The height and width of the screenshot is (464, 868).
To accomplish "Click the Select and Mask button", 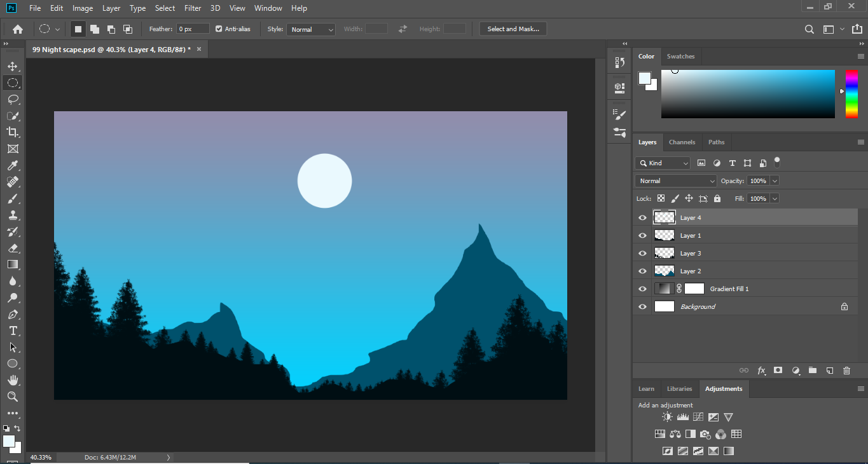I will (513, 29).
